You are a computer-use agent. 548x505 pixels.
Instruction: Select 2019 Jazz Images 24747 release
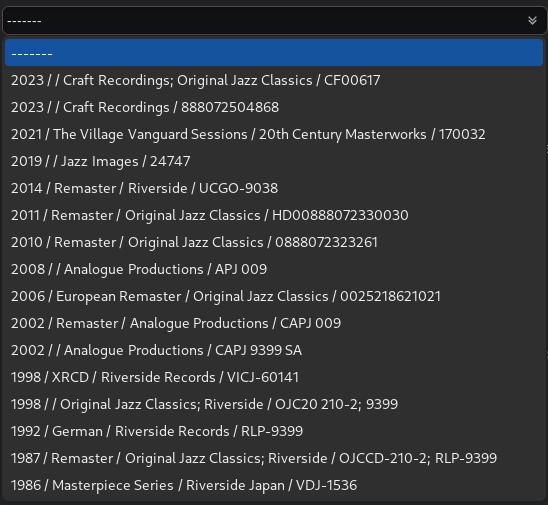coord(274,161)
